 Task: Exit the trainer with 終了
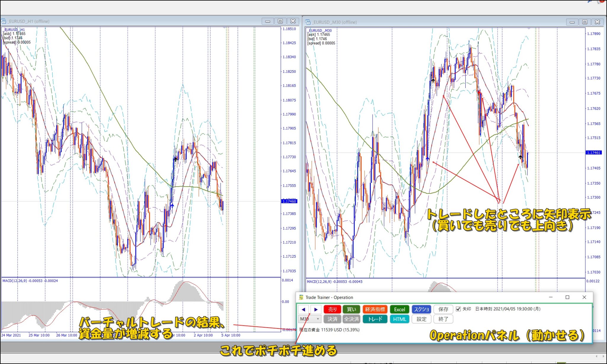coord(443,319)
